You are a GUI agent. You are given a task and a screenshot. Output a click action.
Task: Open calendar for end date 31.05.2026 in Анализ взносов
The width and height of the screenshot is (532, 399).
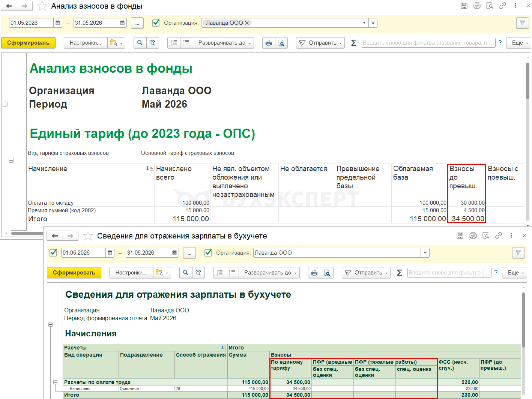click(122, 23)
